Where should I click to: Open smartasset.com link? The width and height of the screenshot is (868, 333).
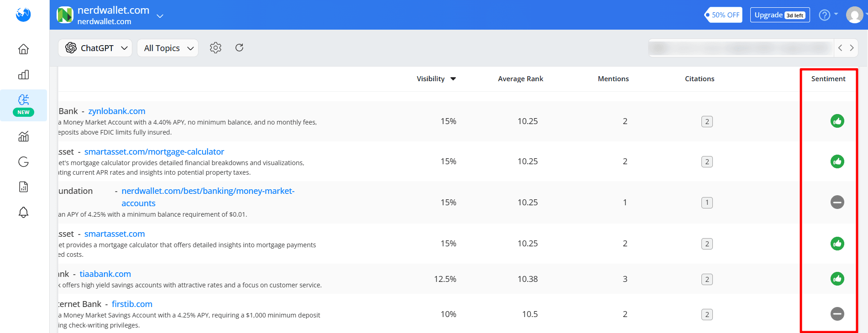pos(115,234)
